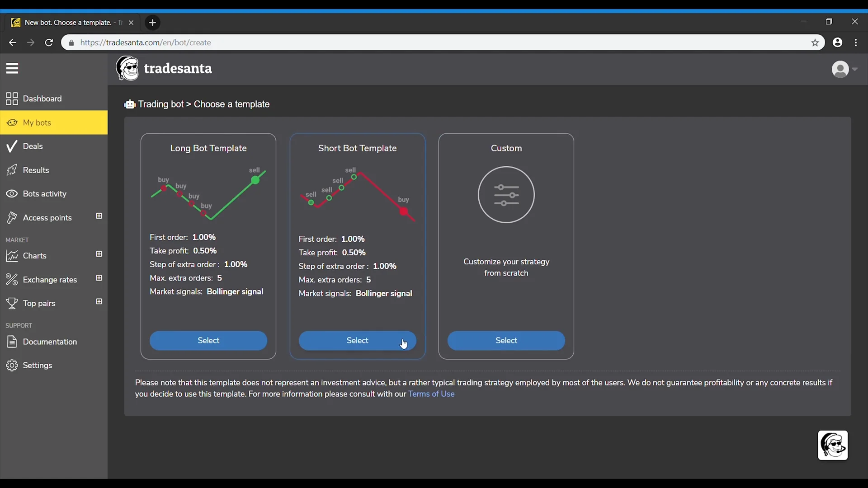Click the TradeSanta Santa logo icon
The height and width of the screenshot is (488, 868).
128,68
